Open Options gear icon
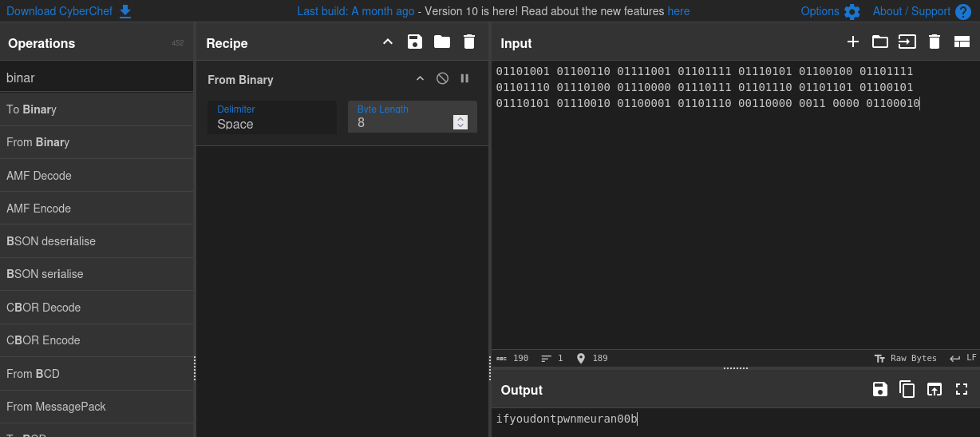Screen dimensions: 980x437 (x=852, y=11)
